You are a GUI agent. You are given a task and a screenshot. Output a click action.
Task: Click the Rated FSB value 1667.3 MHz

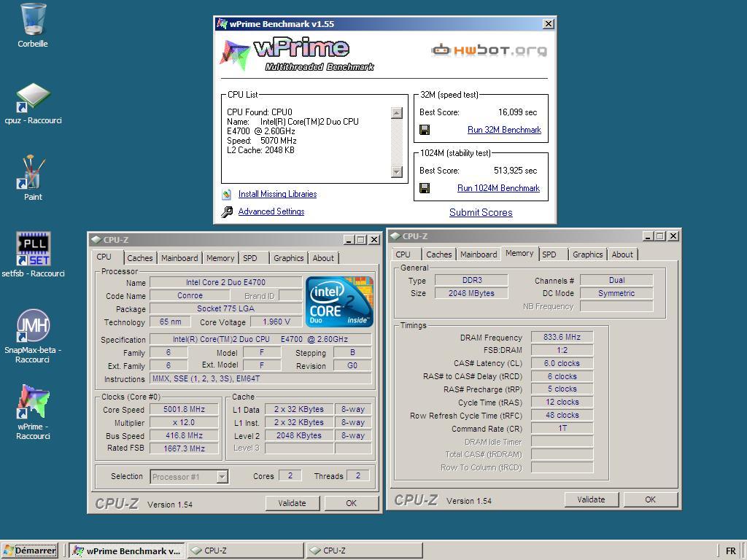(184, 448)
